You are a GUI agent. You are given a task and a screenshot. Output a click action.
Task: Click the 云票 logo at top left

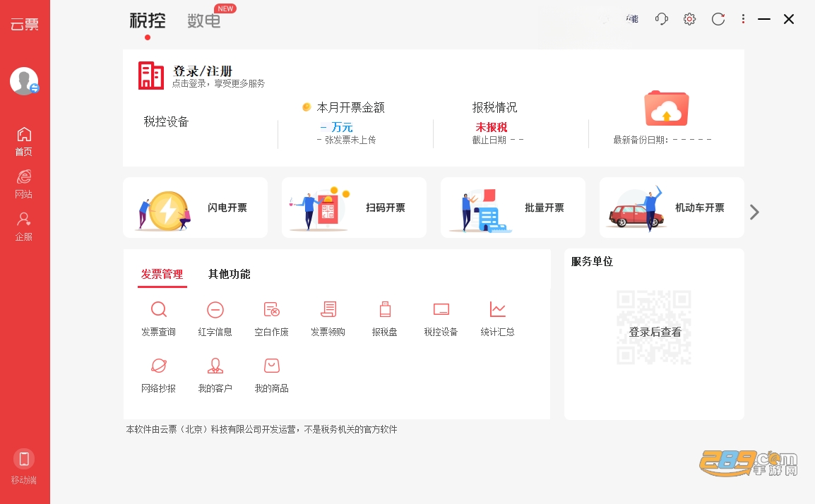[x=25, y=25]
